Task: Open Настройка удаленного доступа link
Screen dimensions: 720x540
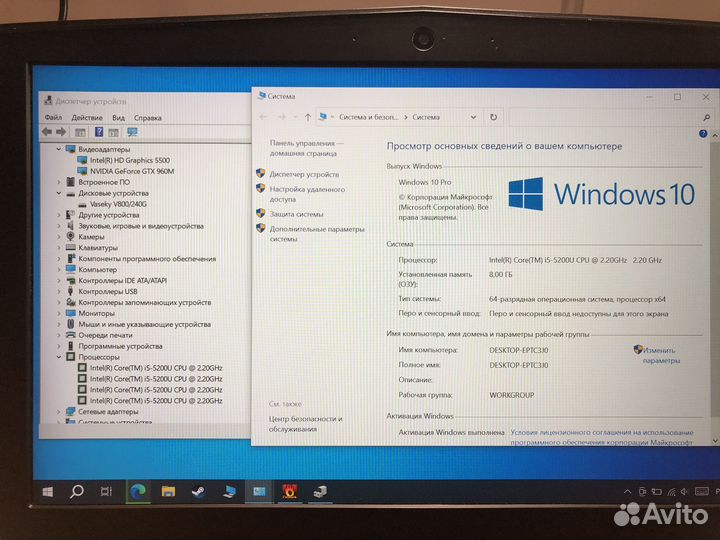Action: click(x=307, y=194)
